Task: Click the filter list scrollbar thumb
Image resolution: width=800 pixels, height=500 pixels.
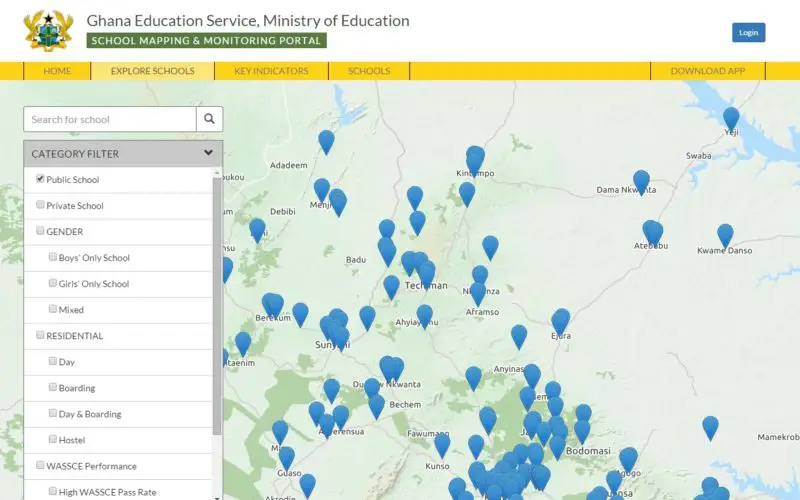Action: [217, 306]
